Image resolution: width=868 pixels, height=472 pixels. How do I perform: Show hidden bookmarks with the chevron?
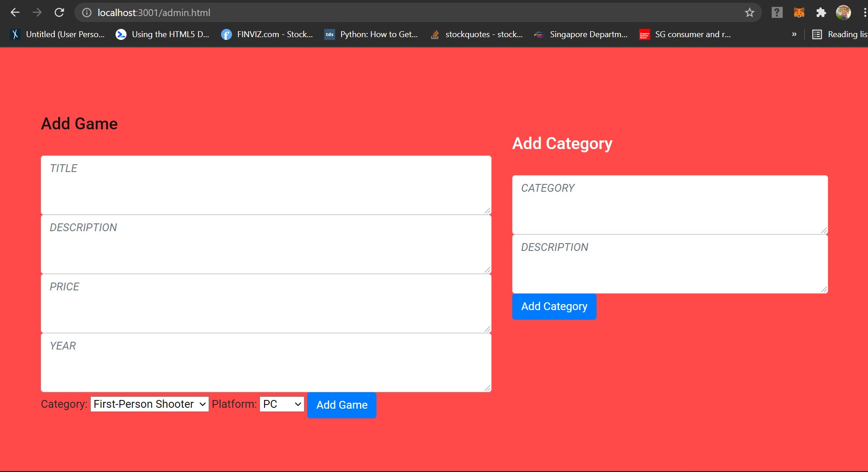[x=794, y=34]
